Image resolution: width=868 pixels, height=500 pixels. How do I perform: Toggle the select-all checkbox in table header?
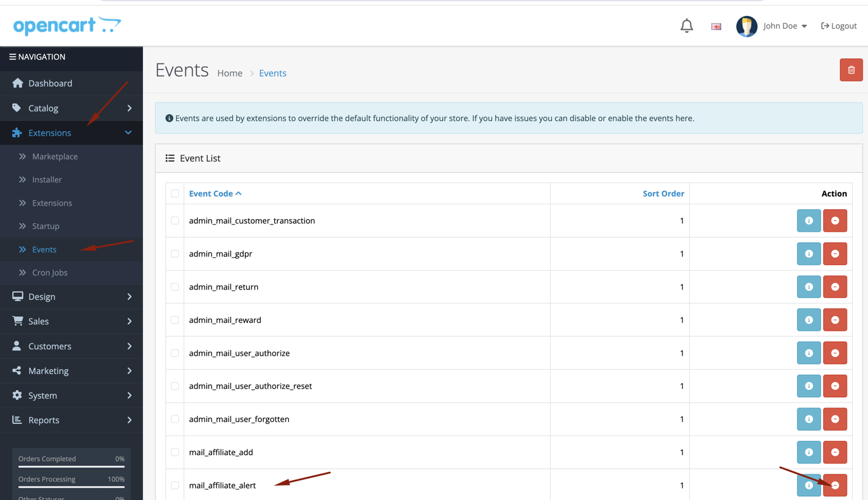tap(175, 193)
